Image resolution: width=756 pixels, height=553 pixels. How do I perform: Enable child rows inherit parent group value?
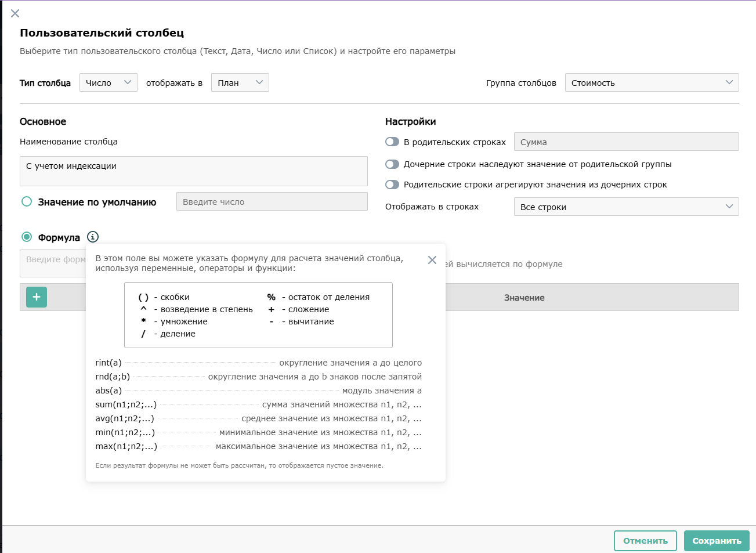click(392, 164)
